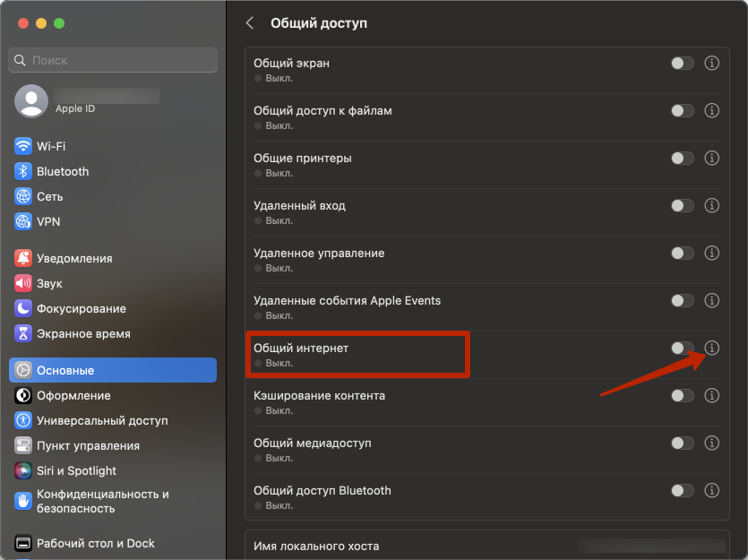This screenshot has height=560, width=748.
Task: Open info for Общий доступ Bluetooth
Action: (x=712, y=490)
